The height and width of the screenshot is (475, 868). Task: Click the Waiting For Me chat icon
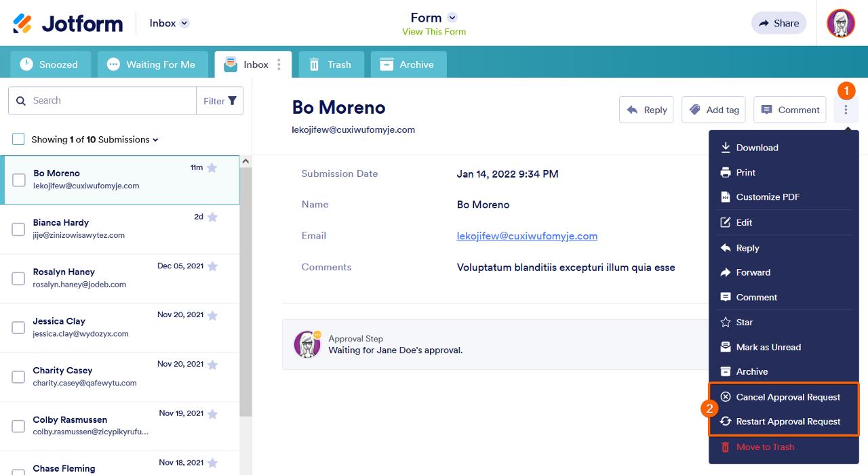(x=113, y=64)
